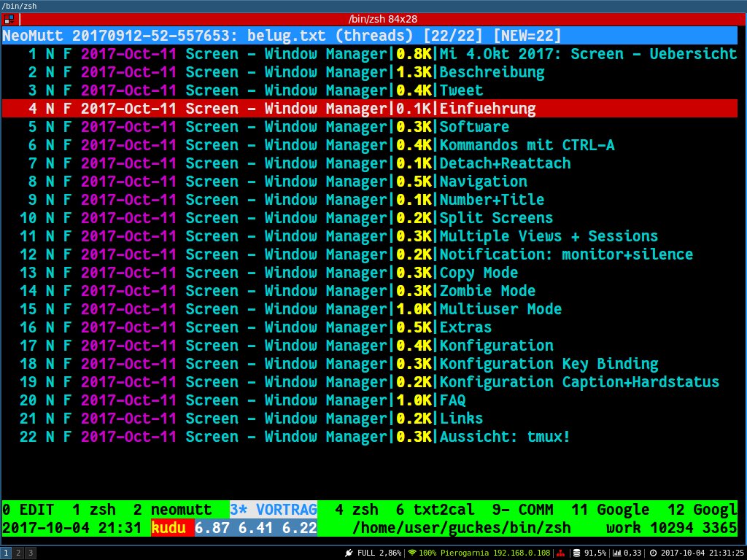The height and width of the screenshot is (560, 747).
Task: Click the terminal title /bin/zsh 84x28
Action: click(x=382, y=20)
